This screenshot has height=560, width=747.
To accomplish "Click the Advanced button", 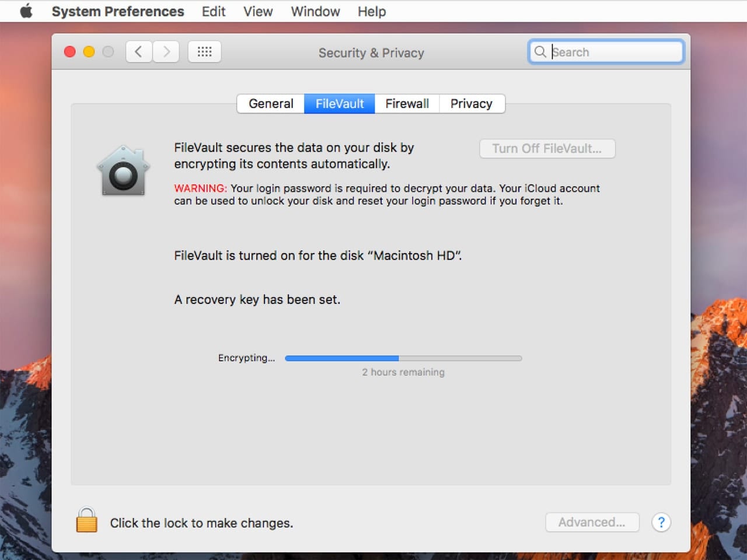I will tap(592, 522).
